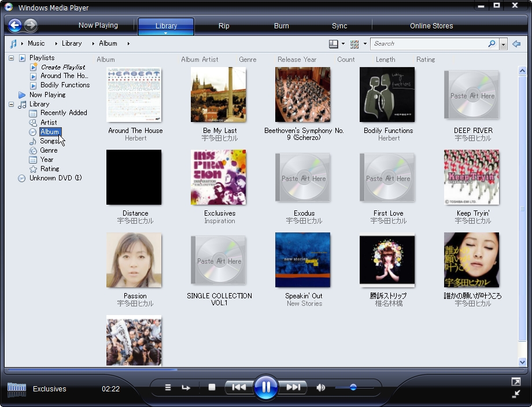Click the Genre icon in Library tree

point(33,150)
